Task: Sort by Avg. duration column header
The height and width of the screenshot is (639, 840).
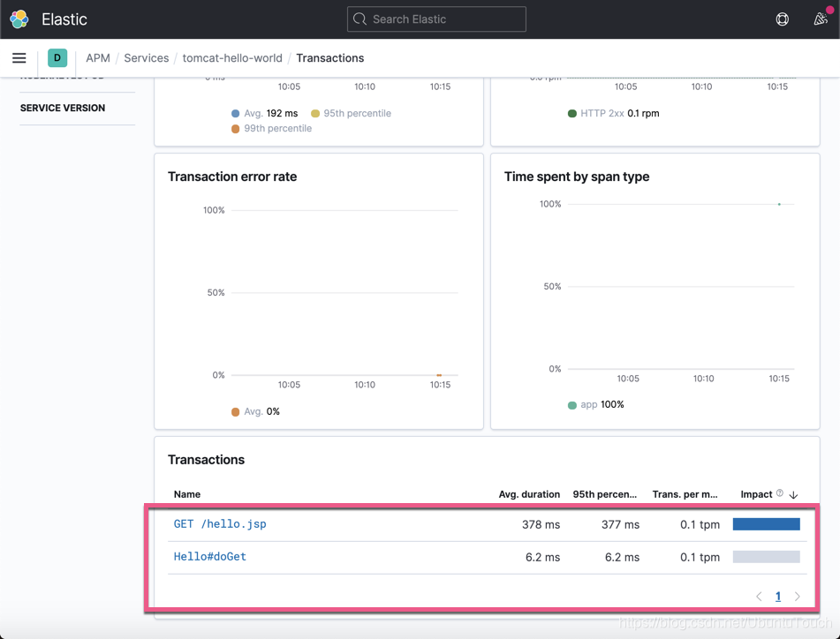Action: click(x=529, y=494)
